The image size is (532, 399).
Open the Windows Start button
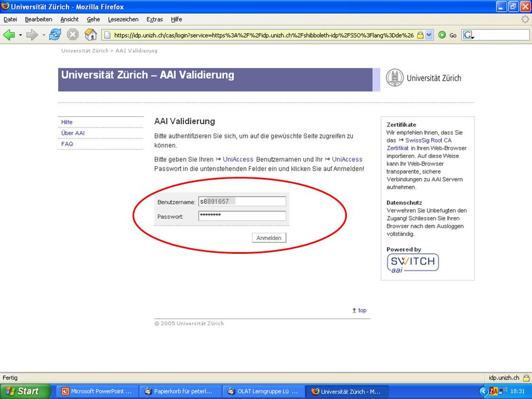(25, 391)
